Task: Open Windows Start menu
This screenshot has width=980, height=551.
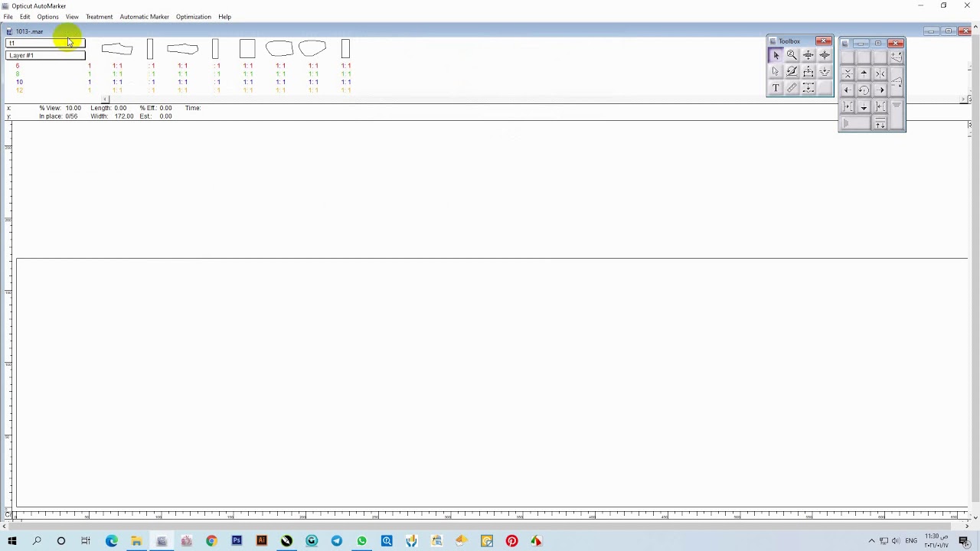Action: click(11, 541)
